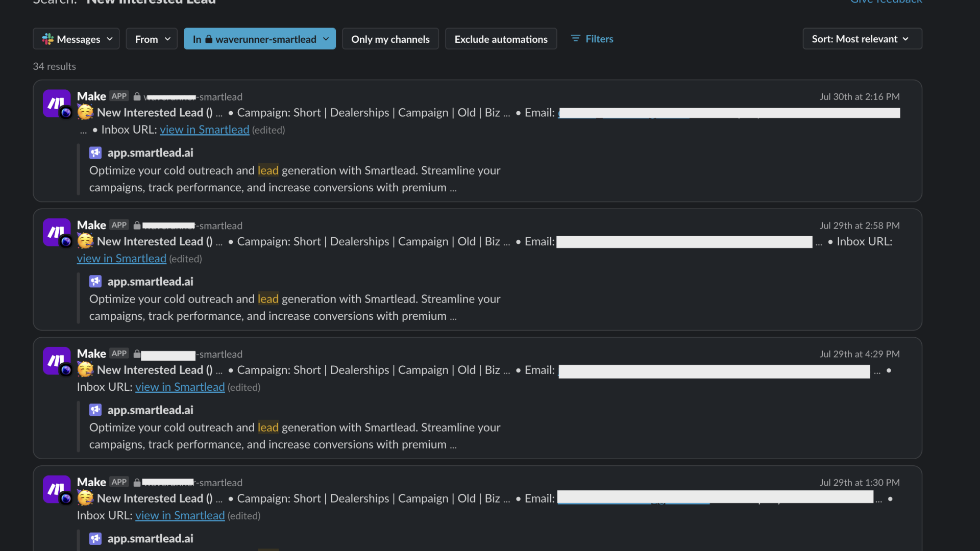Viewport: 980px width, 551px height.
Task: Click the Jul 30th at 2:16 PM timestamp
Action: coord(860,96)
